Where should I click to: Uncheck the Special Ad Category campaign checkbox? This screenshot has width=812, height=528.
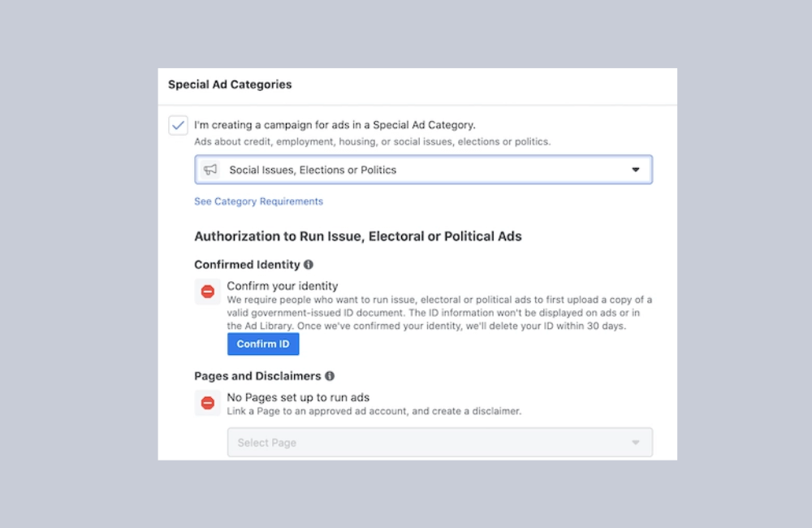[x=178, y=125]
